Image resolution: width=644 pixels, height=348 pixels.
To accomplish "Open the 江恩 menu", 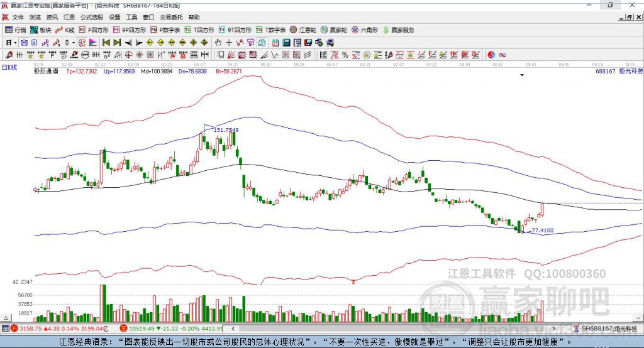I will click(69, 17).
